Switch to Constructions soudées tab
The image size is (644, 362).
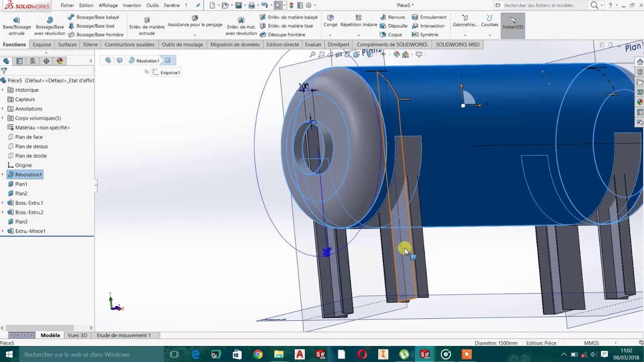pyautogui.click(x=130, y=44)
